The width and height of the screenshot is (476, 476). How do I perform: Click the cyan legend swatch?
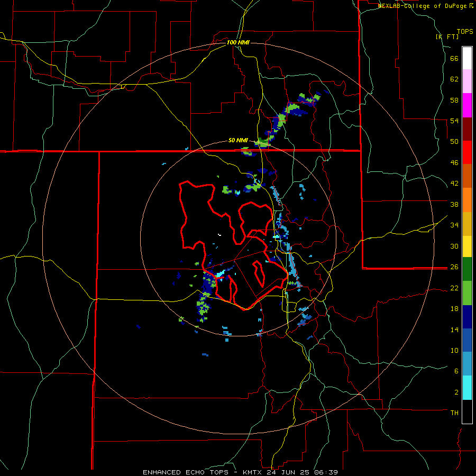pyautogui.click(x=467, y=388)
